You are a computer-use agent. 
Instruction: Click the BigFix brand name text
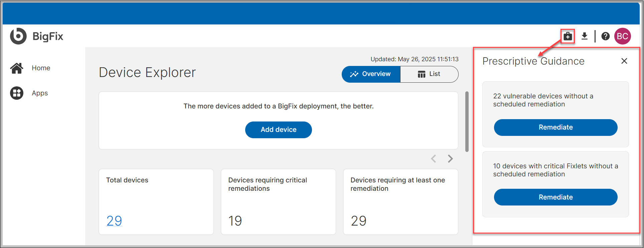[48, 36]
